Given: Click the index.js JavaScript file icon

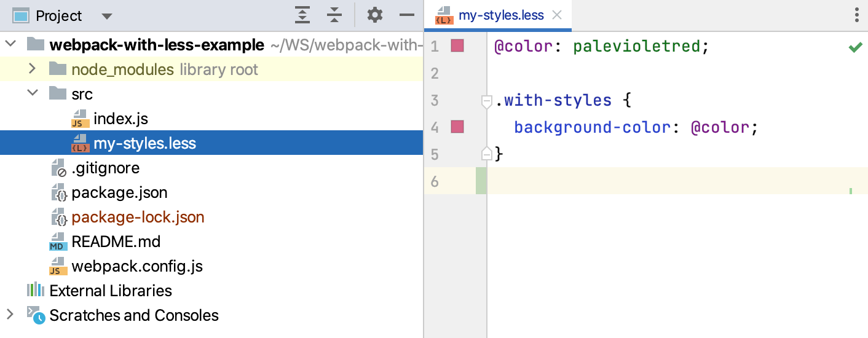Looking at the screenshot, I should (x=80, y=119).
